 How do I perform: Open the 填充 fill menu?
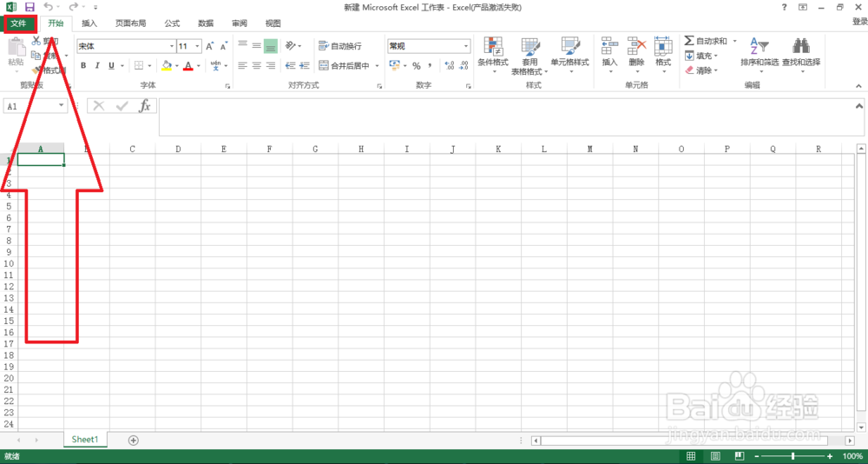point(701,56)
